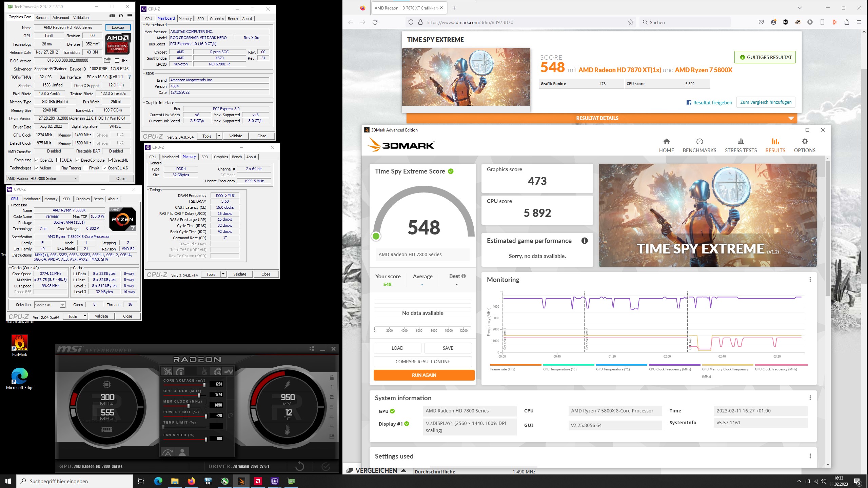Screen dimensions: 868x488
Task: Click the info icon beside Estimated game performance
Action: [x=585, y=241]
